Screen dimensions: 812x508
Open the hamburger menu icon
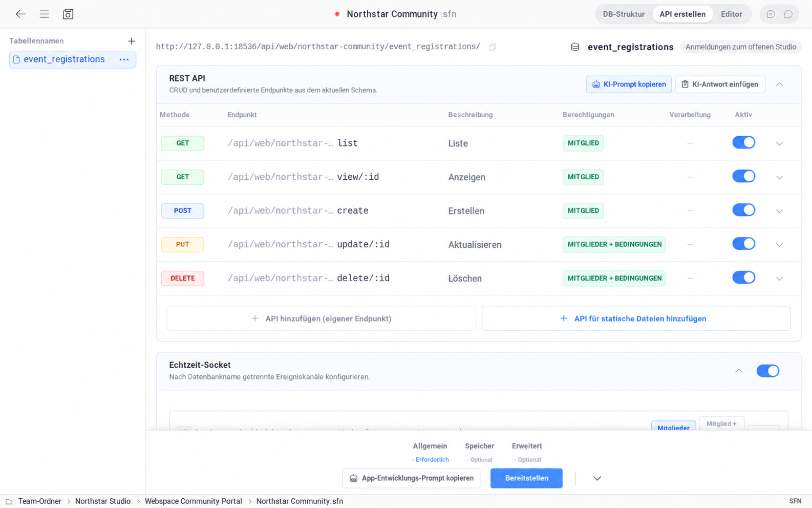click(x=45, y=14)
